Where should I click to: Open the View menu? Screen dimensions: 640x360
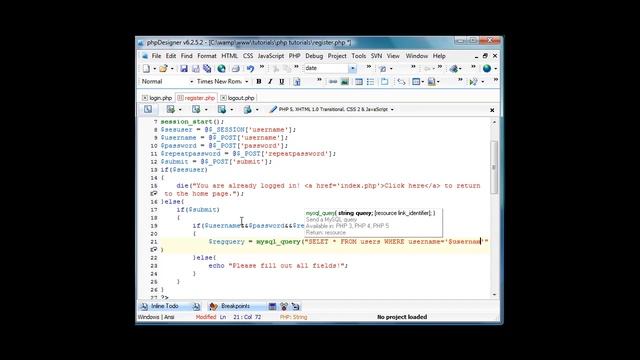[393, 56]
